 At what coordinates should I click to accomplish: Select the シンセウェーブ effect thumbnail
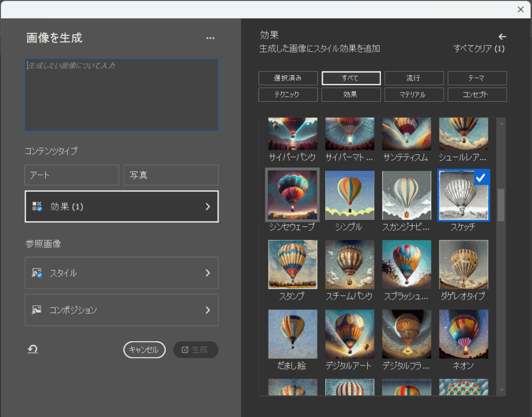pos(292,195)
